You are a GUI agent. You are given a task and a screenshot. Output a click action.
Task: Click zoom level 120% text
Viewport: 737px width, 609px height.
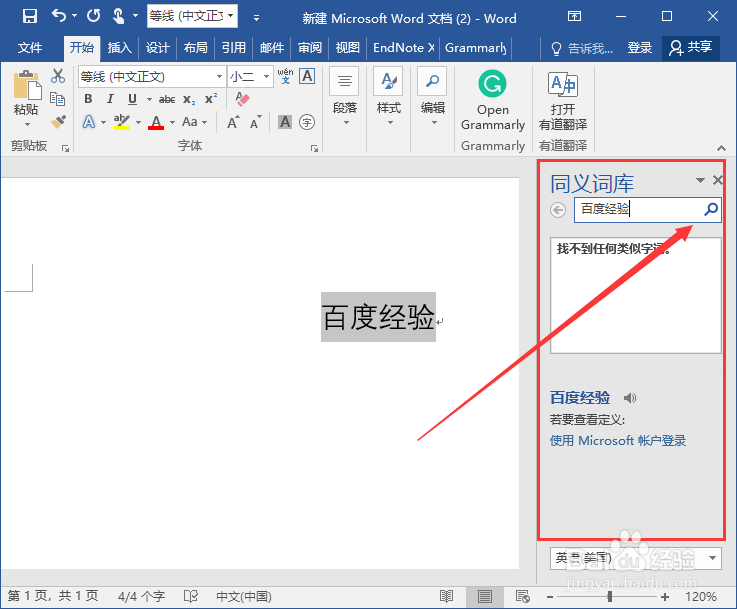click(701, 597)
